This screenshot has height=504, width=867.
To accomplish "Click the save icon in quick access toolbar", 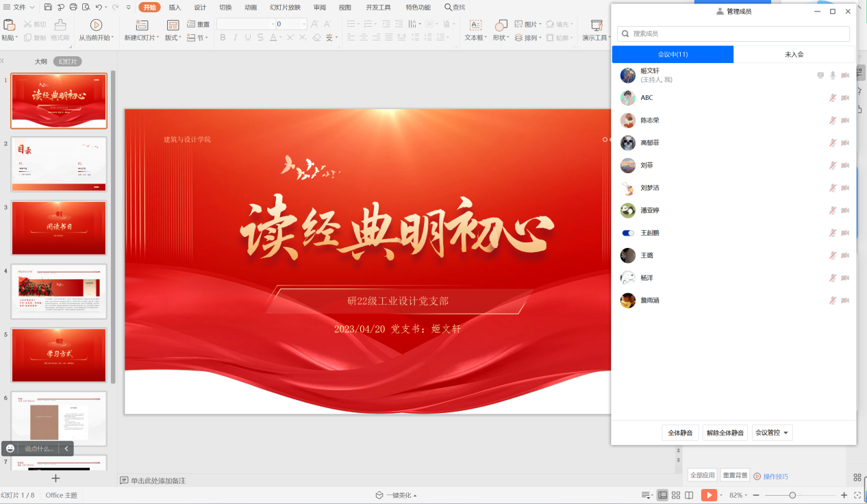I will [48, 7].
